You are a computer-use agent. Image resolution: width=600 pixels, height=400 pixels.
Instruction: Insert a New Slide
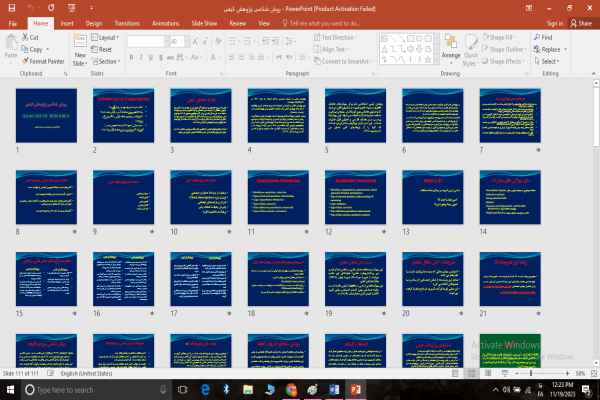(79, 46)
